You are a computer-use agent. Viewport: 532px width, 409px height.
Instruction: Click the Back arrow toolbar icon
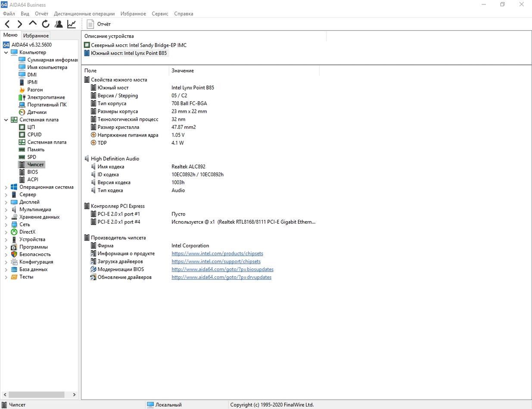point(7,24)
